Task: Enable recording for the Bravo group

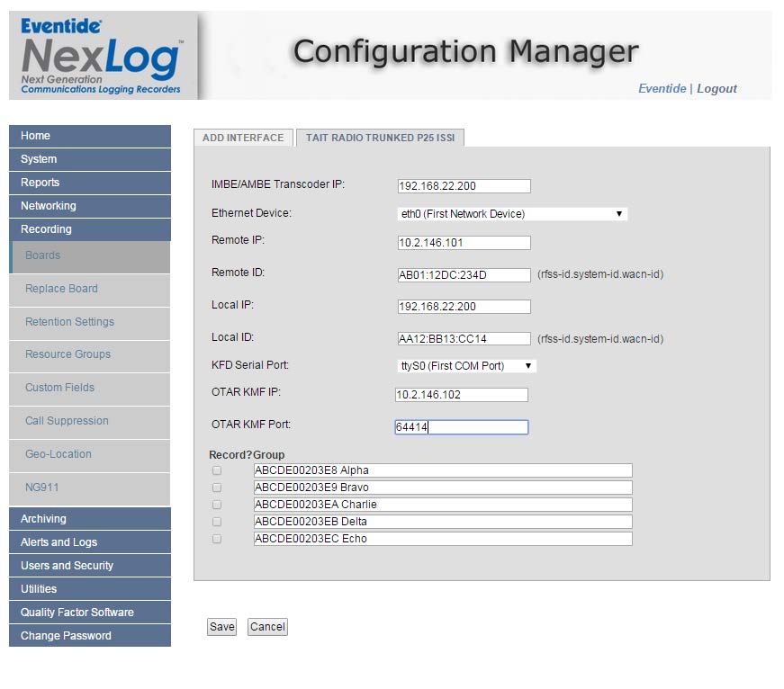Action: [217, 488]
